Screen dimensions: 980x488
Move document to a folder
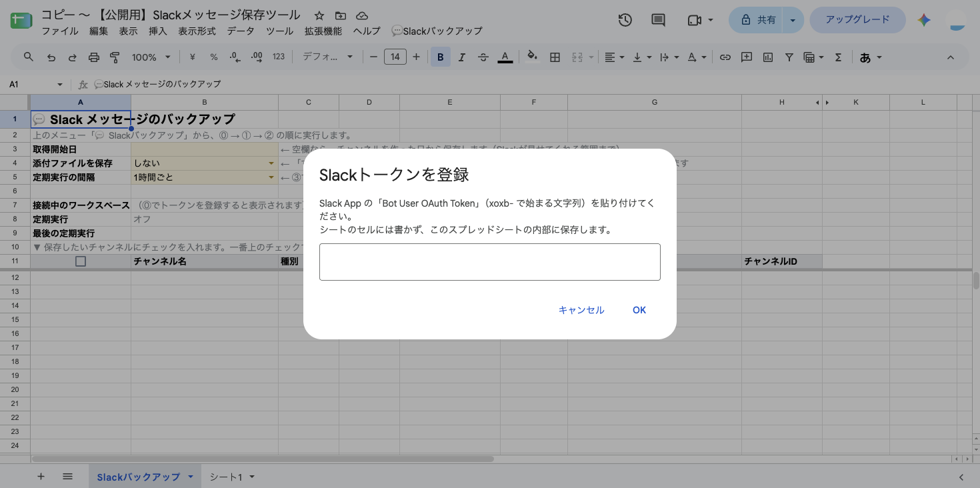(341, 15)
